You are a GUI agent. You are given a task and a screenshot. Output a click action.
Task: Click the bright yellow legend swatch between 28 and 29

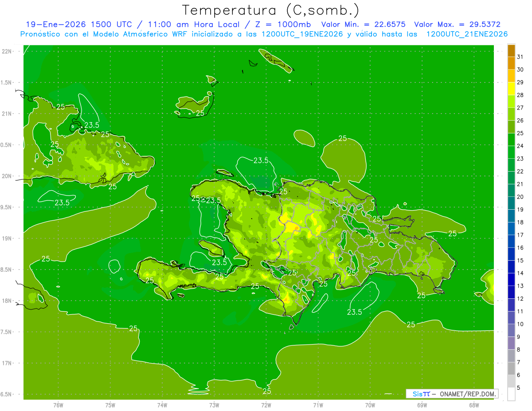tap(511, 89)
